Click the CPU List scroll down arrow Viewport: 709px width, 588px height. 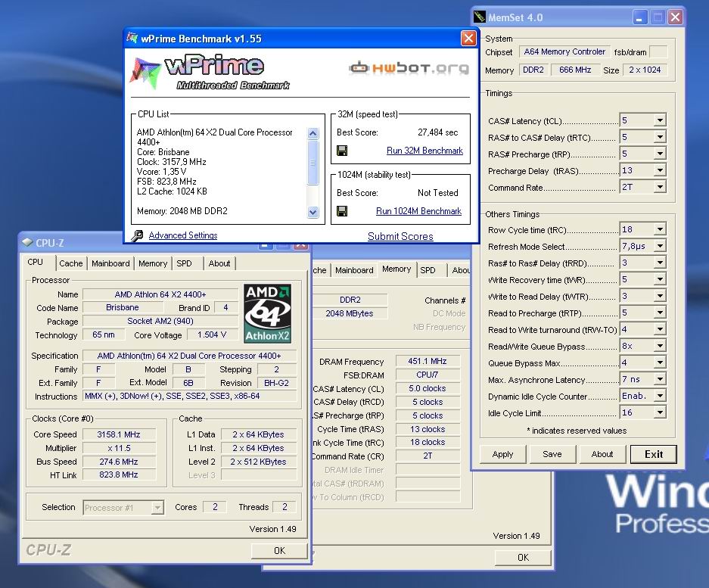[x=313, y=212]
